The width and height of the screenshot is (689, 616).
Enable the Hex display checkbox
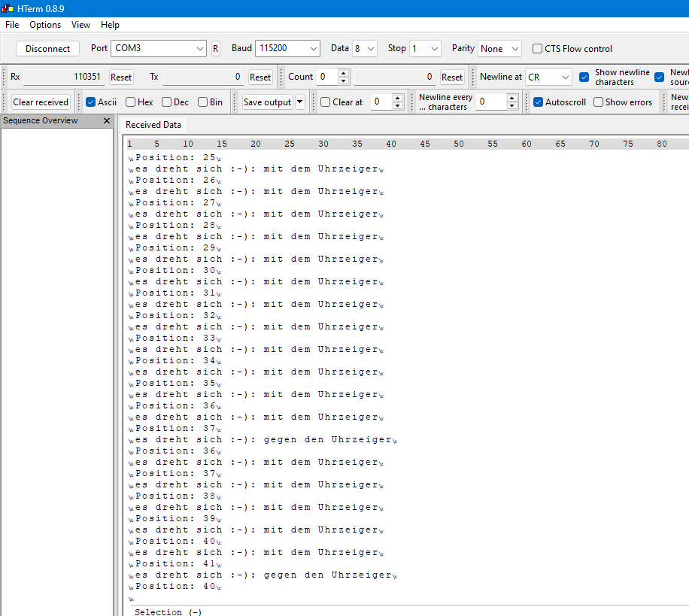pyautogui.click(x=130, y=102)
